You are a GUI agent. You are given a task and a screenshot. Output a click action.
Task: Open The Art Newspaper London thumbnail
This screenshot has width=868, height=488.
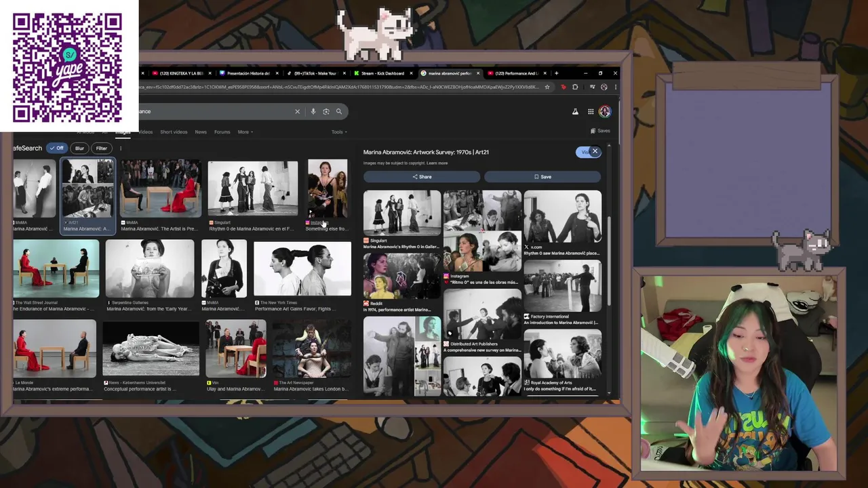pos(312,348)
